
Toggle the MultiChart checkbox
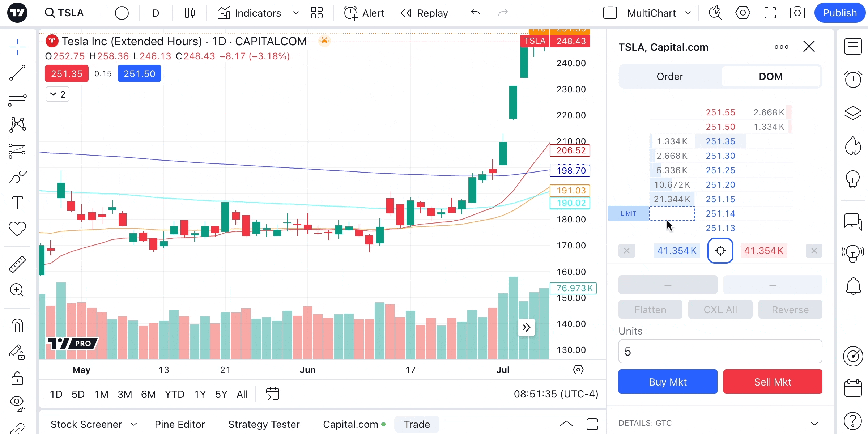click(610, 13)
